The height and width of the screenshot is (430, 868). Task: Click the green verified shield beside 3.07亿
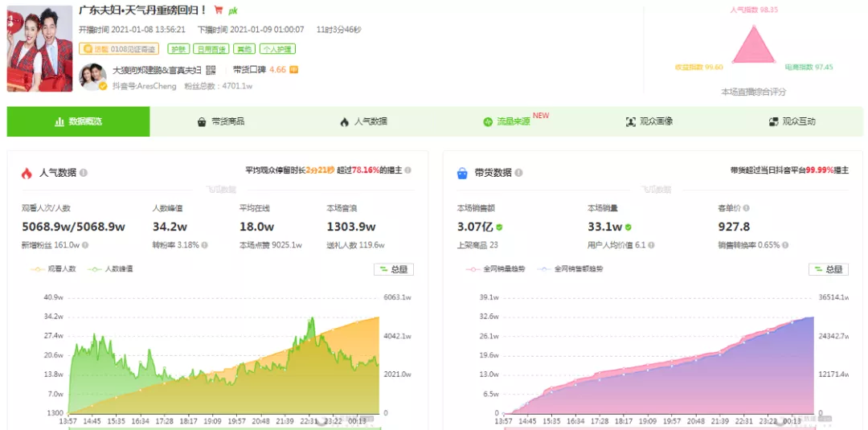pos(499,227)
